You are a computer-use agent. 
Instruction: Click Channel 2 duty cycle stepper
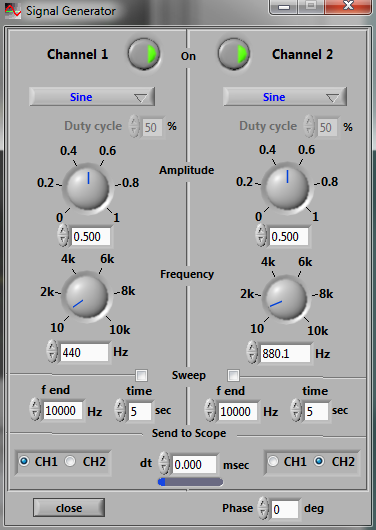pyautogui.click(x=309, y=127)
